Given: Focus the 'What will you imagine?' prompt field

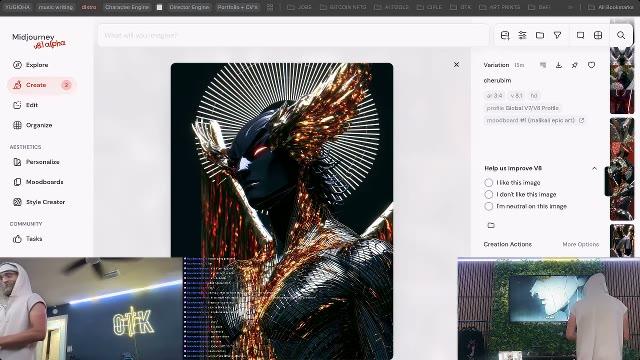Looking at the screenshot, I should pos(293,36).
